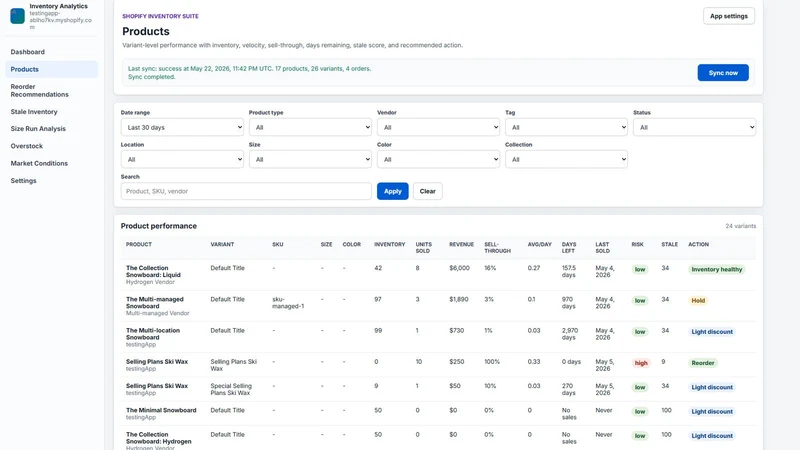
Task: Click the 24 variants count label
Action: click(x=740, y=226)
